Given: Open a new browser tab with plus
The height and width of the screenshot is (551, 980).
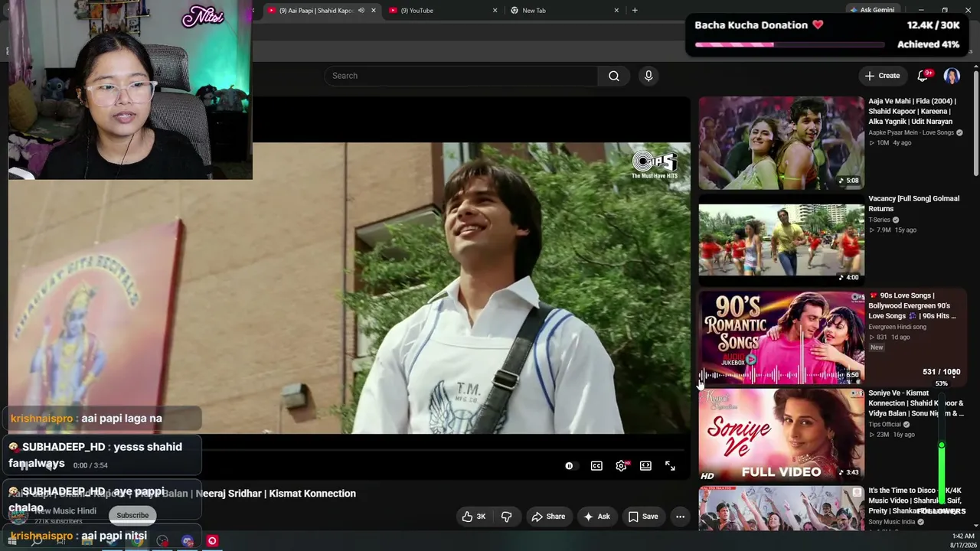Looking at the screenshot, I should click(635, 11).
